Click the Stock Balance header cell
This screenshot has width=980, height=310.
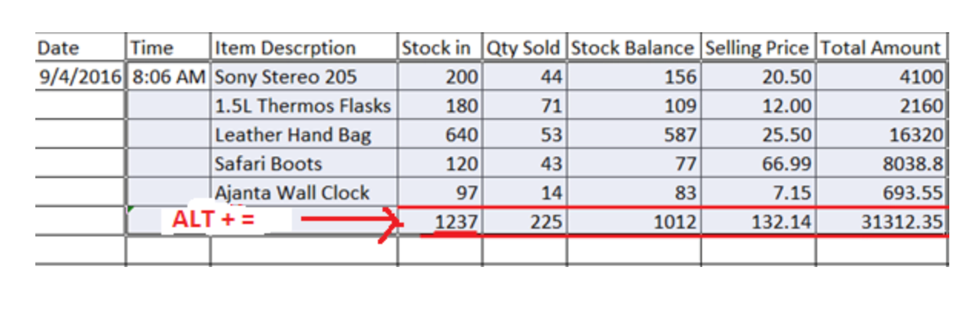click(x=633, y=48)
